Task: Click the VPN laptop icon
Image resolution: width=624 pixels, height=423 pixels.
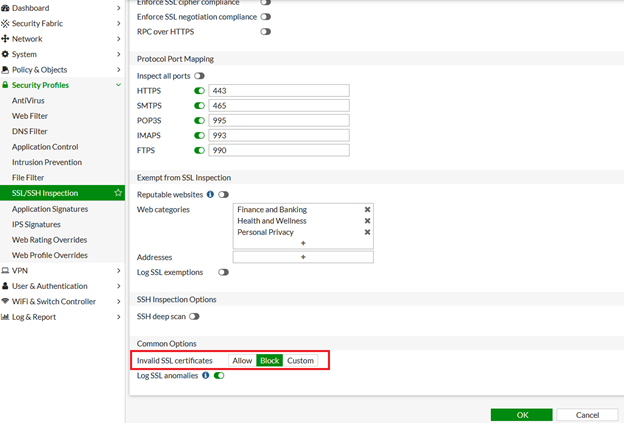Action: [5, 271]
